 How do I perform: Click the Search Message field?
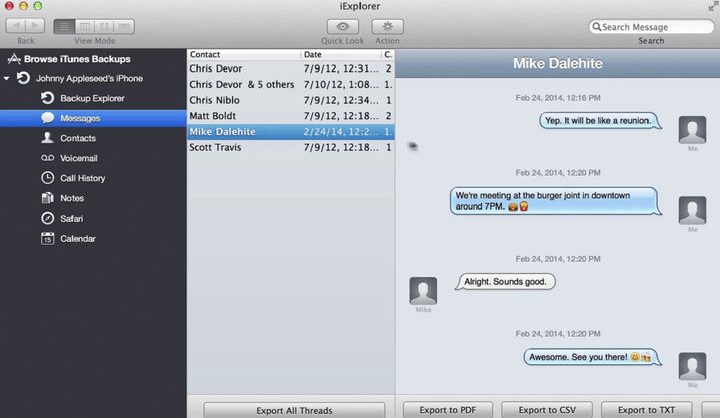[x=655, y=27]
